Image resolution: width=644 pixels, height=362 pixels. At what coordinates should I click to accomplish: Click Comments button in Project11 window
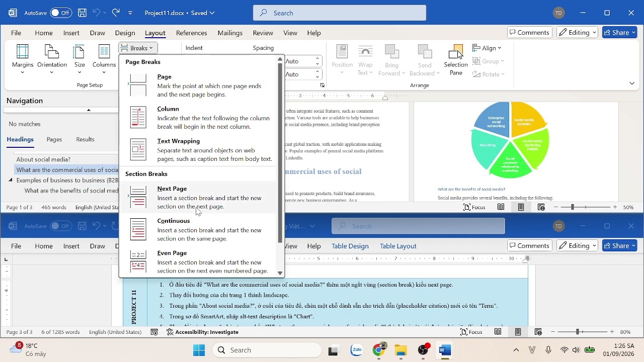pyautogui.click(x=530, y=32)
